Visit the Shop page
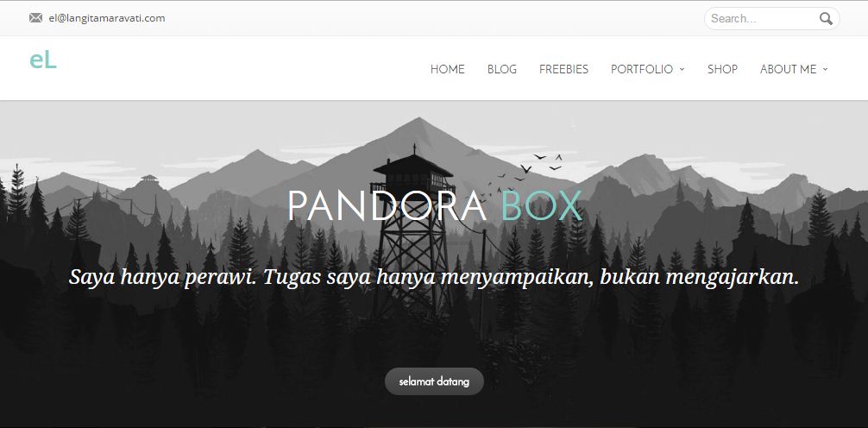This screenshot has width=868, height=428. [722, 69]
